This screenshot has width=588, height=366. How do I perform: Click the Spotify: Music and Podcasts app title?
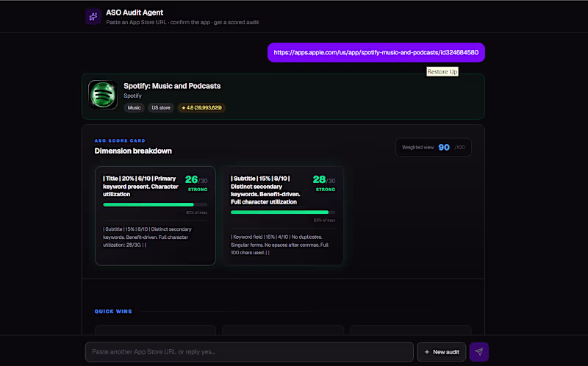172,86
